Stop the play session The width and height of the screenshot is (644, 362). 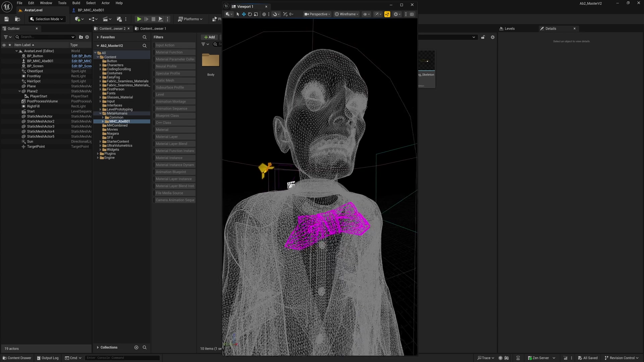pos(153,19)
